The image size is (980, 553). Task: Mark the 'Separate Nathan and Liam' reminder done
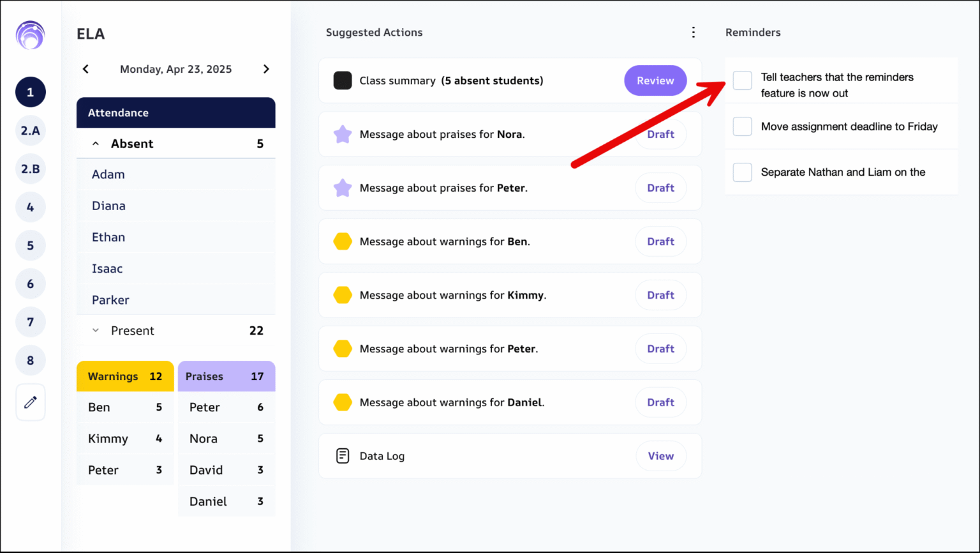point(742,172)
